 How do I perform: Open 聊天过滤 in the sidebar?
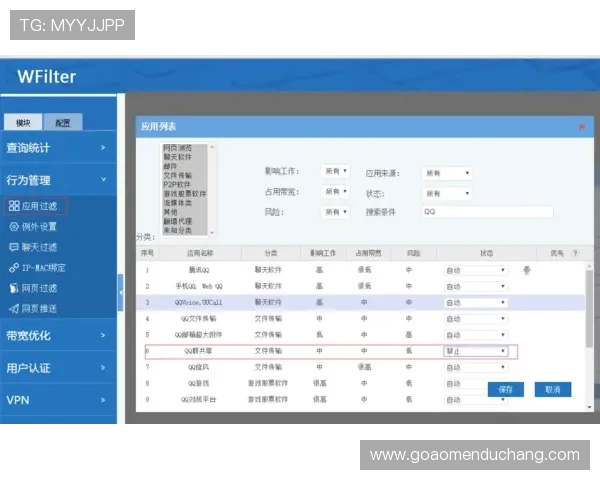[x=33, y=247]
